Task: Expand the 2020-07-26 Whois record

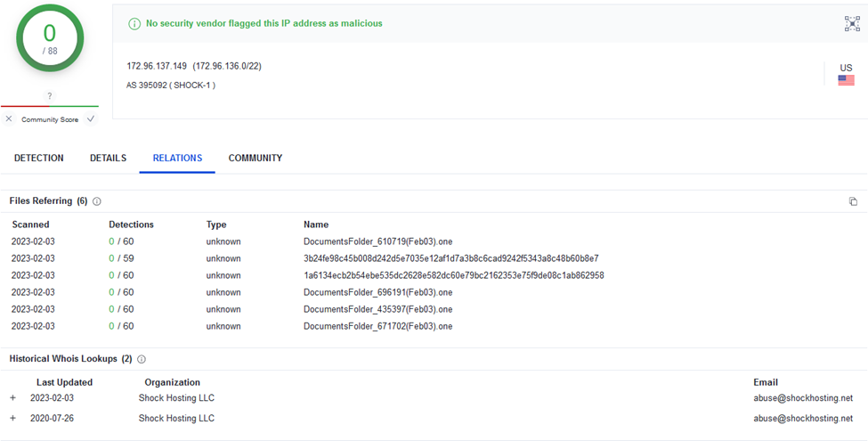Action: [x=12, y=419]
